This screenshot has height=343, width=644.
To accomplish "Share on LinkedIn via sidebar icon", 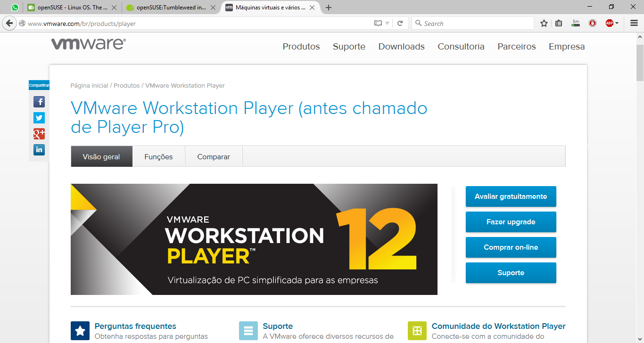I will [x=39, y=150].
